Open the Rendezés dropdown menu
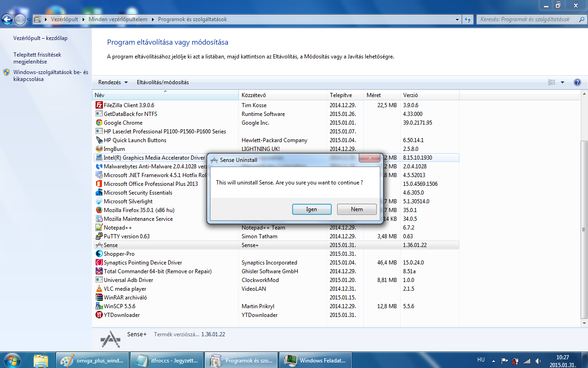 pyautogui.click(x=113, y=82)
